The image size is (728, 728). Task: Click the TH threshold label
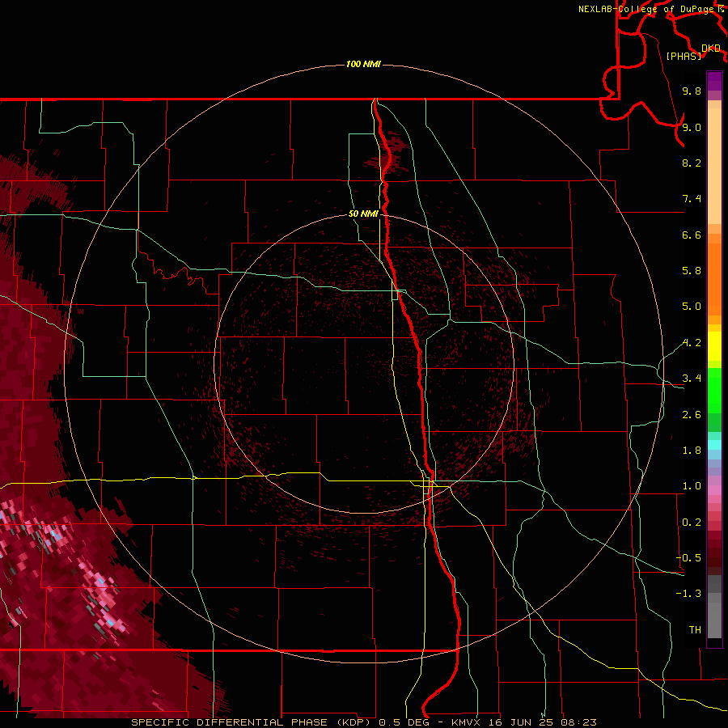pos(695,630)
